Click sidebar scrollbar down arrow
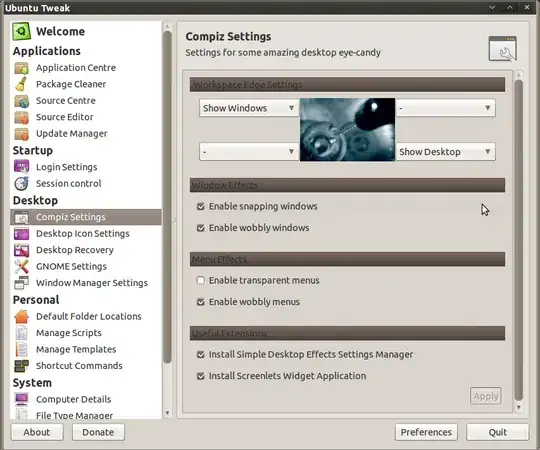 click(167, 413)
